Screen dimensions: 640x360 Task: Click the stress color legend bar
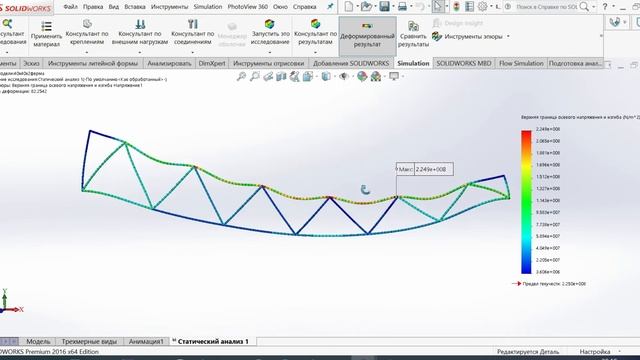coord(526,202)
